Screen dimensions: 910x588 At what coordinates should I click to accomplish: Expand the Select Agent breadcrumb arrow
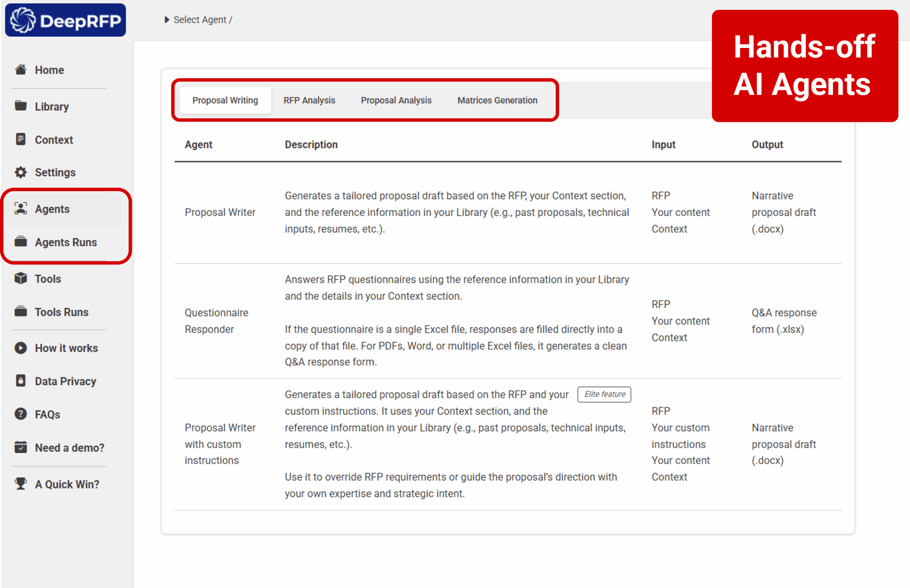[x=167, y=20]
